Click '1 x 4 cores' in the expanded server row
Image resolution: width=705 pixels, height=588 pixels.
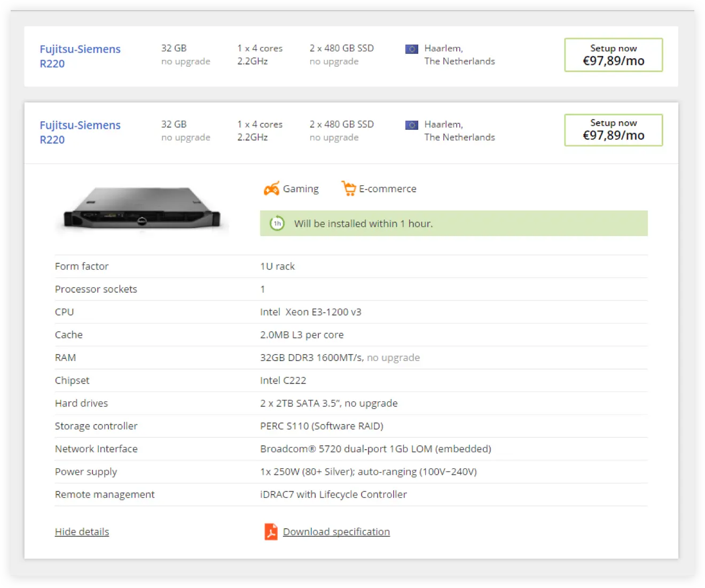[x=260, y=124]
